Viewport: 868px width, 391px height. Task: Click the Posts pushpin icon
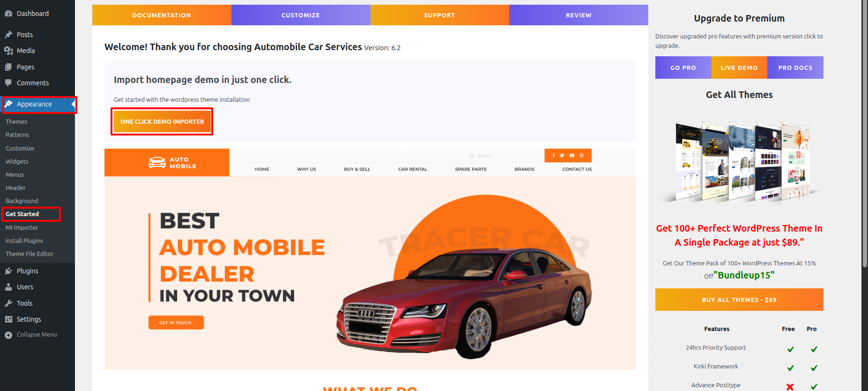[8, 35]
